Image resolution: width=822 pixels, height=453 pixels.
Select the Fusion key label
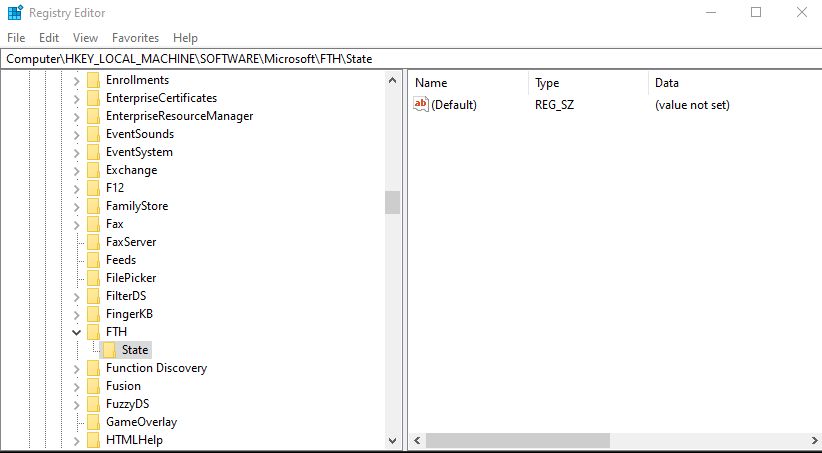pos(123,386)
